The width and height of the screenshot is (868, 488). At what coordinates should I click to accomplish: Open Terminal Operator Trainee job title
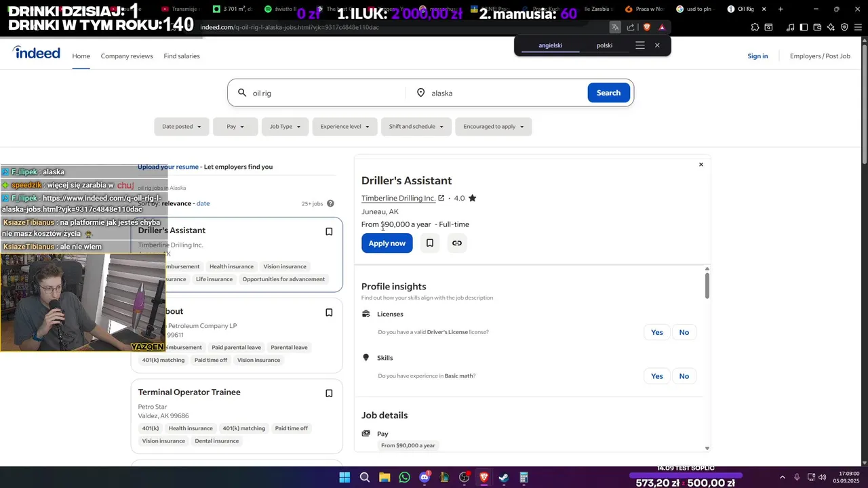point(189,392)
